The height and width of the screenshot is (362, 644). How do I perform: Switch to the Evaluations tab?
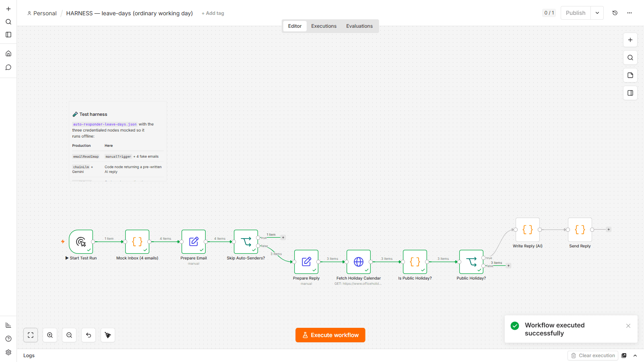pyautogui.click(x=359, y=26)
